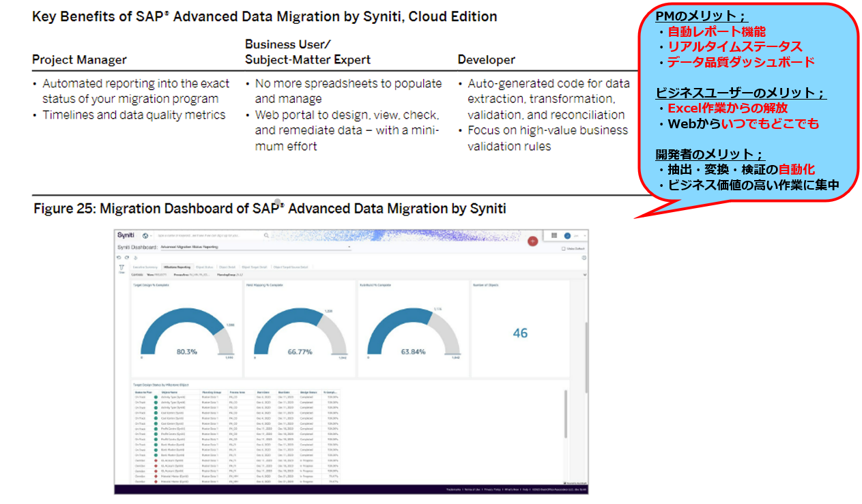Click the Number of Objects value 46
The image size is (862, 504).
click(520, 333)
